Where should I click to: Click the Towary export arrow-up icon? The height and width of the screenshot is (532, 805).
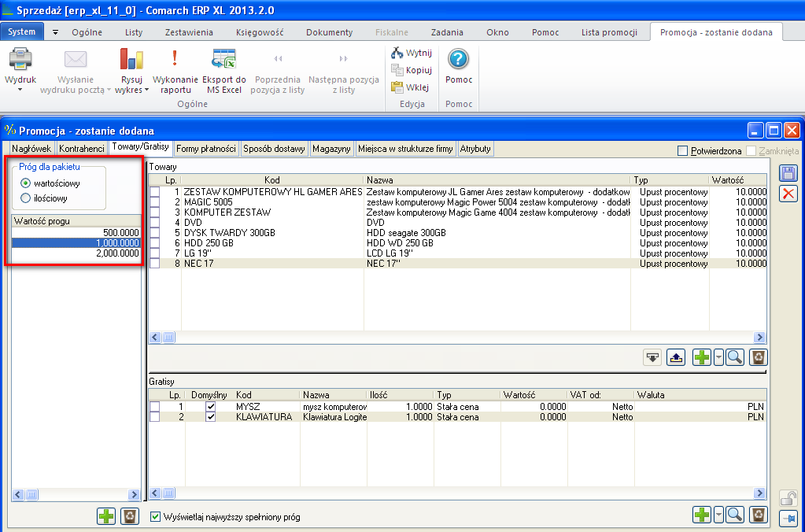click(x=676, y=357)
